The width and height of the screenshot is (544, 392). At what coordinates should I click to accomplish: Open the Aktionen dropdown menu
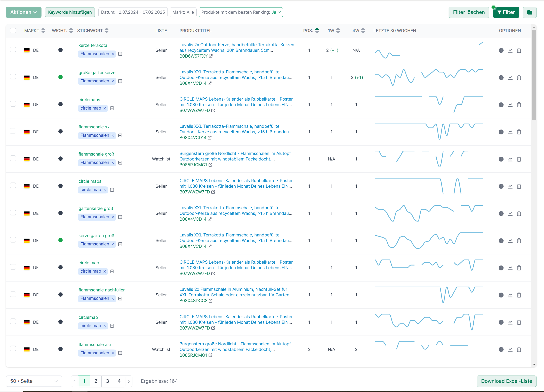coord(24,12)
